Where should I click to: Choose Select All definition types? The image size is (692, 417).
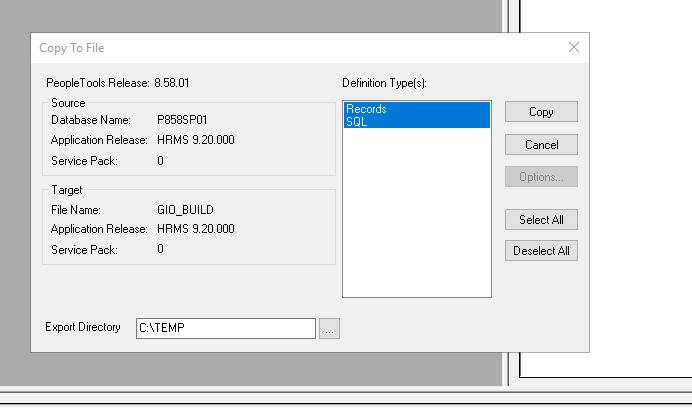tap(541, 220)
